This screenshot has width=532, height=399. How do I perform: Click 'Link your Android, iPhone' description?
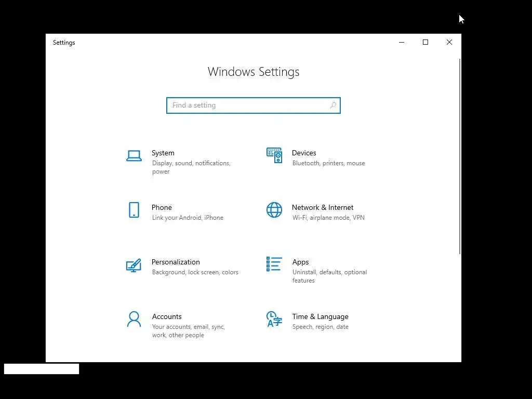tap(188, 218)
